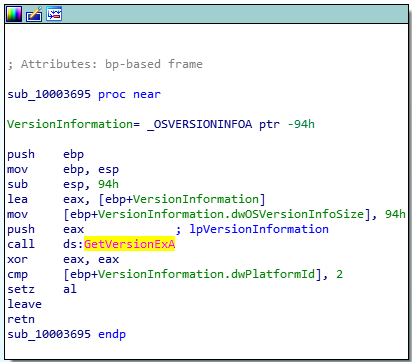Click the sub_10003695 proc near label
This screenshot has height=362, width=412.
84,94
